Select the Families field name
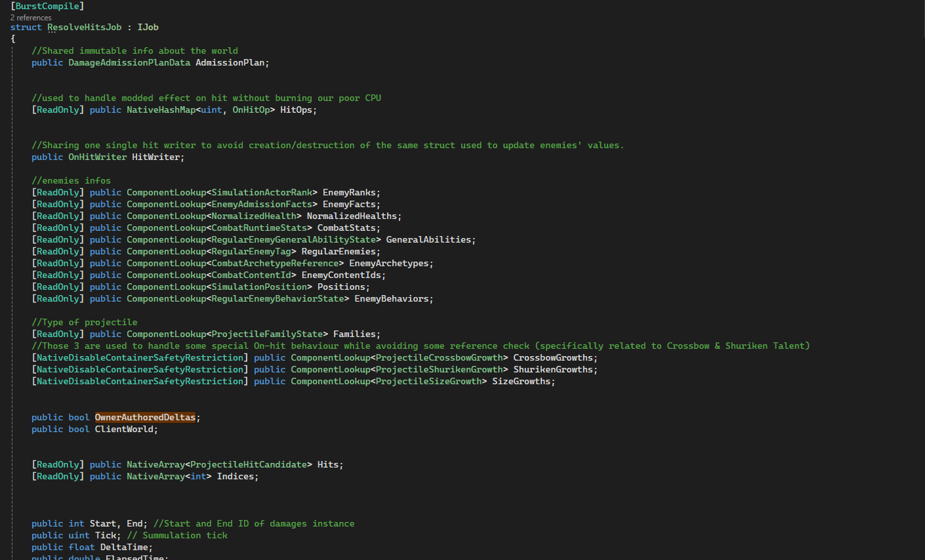Screen dimensions: 925x560 354,334
